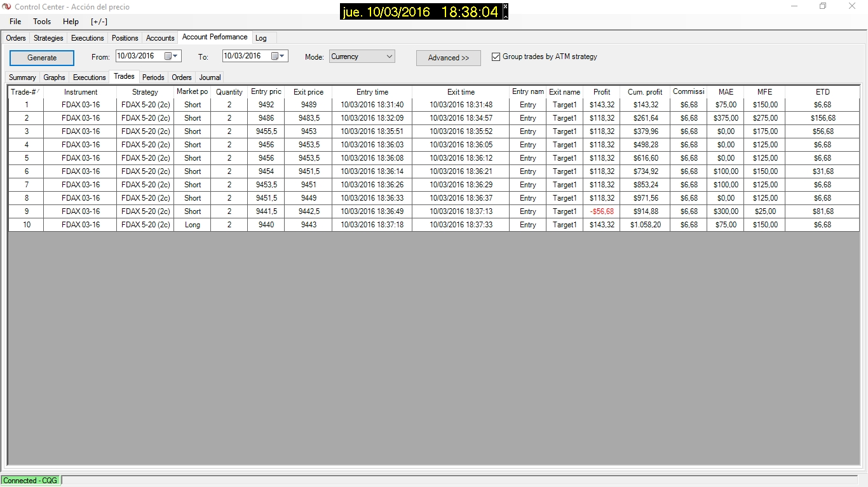Sort by ETD column header

822,92
